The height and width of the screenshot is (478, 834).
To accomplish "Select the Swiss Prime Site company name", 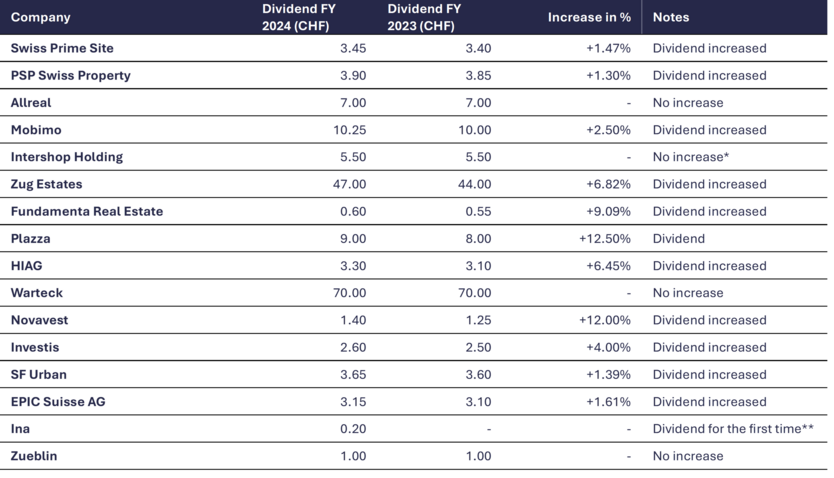I will pos(62,48).
